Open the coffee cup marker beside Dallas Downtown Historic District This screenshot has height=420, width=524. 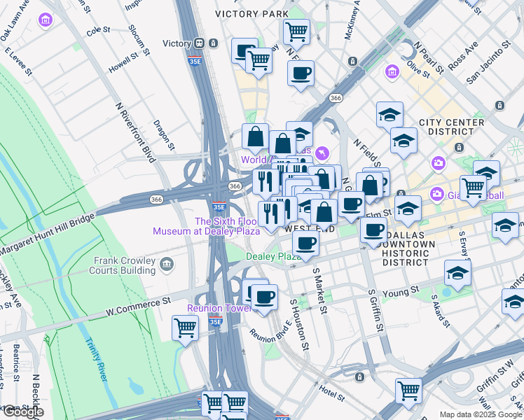tap(374, 231)
